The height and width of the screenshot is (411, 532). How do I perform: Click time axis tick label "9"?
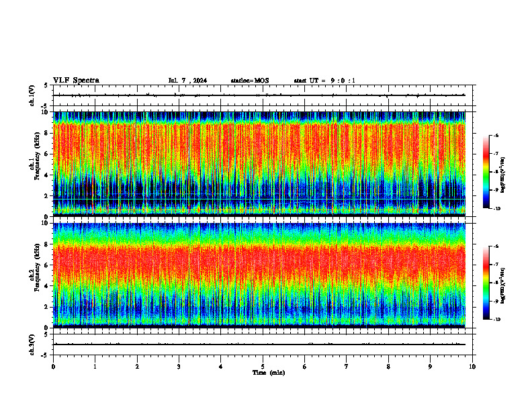point(430,366)
